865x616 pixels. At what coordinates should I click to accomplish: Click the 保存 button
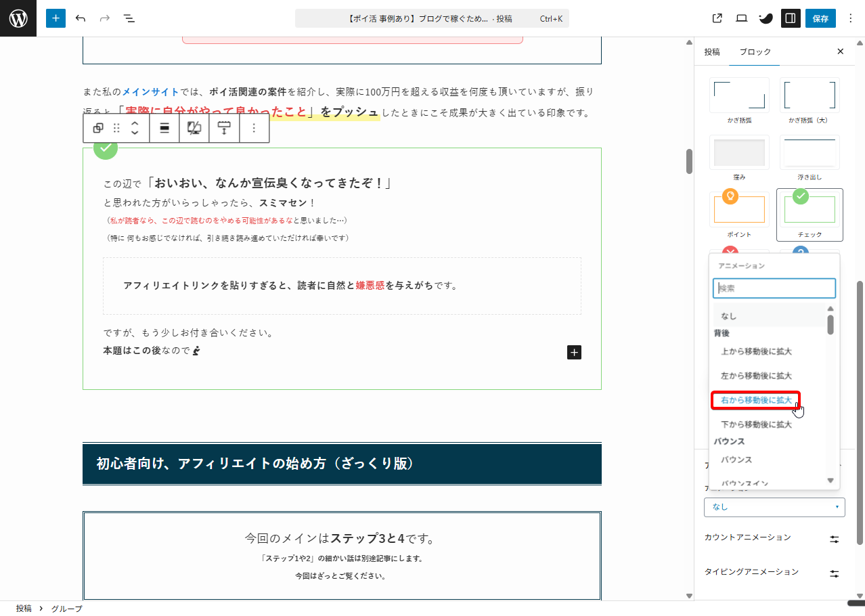[x=820, y=18]
